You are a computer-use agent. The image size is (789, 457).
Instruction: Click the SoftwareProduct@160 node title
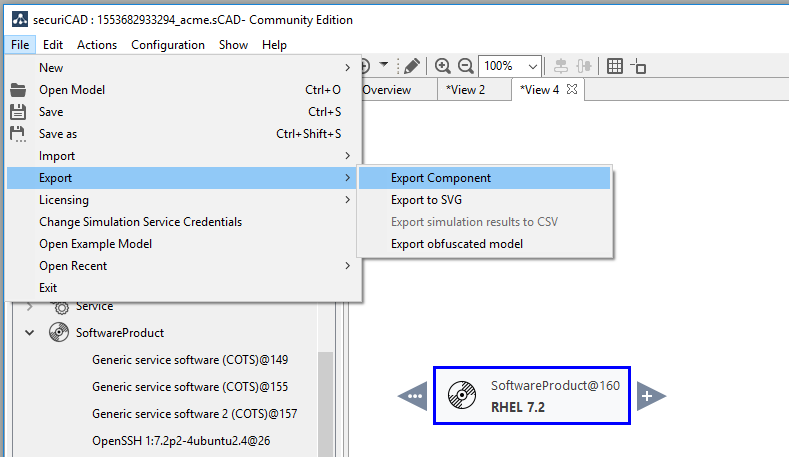[555, 386]
